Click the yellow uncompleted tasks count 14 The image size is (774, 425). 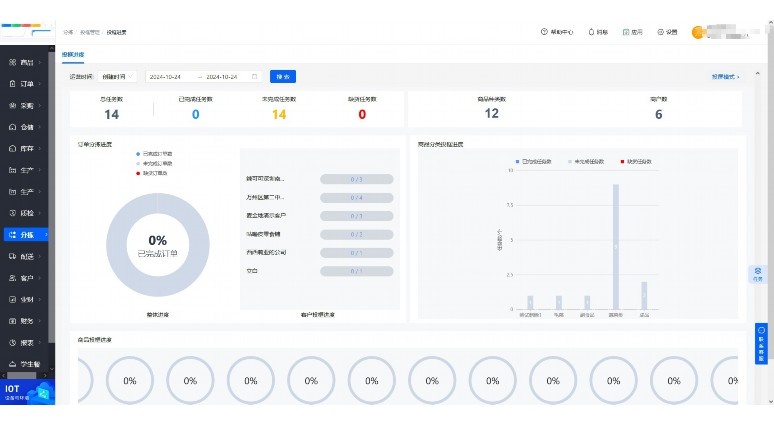pyautogui.click(x=279, y=115)
